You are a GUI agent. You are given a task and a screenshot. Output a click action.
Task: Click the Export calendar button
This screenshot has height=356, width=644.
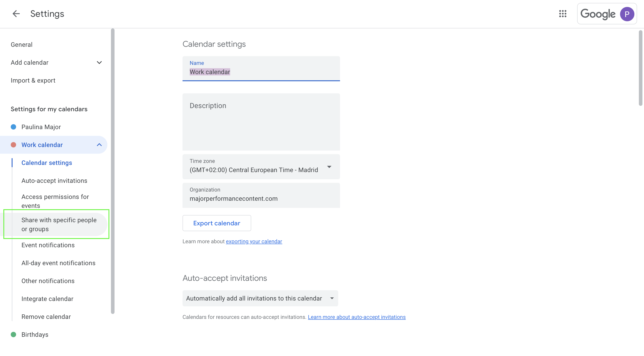point(217,223)
